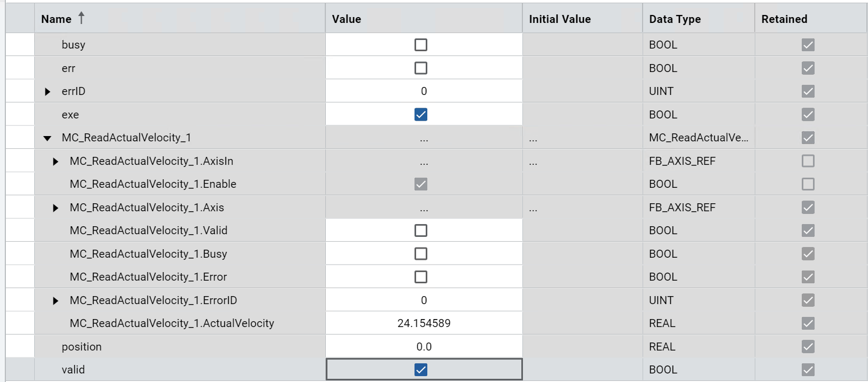Expand MC_ReadActualVelocity_1.AxisIn node

click(x=56, y=161)
